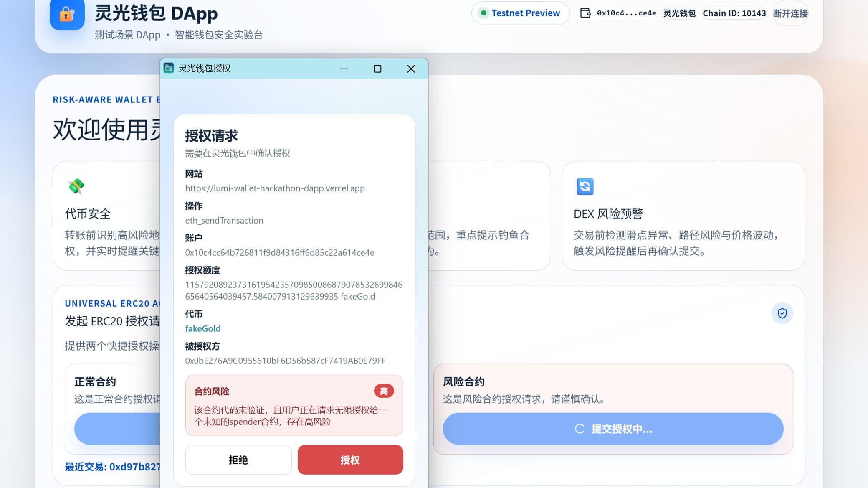
Task: Click the green status dot in Testnet Preview
Action: [x=484, y=13]
